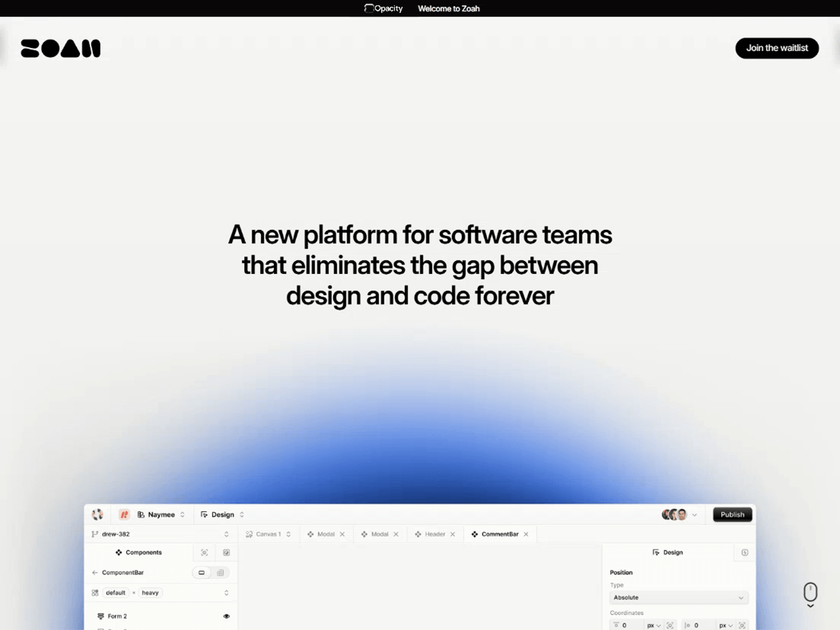Click the Welcome to Zoah title
The height and width of the screenshot is (630, 840).
click(x=449, y=8)
